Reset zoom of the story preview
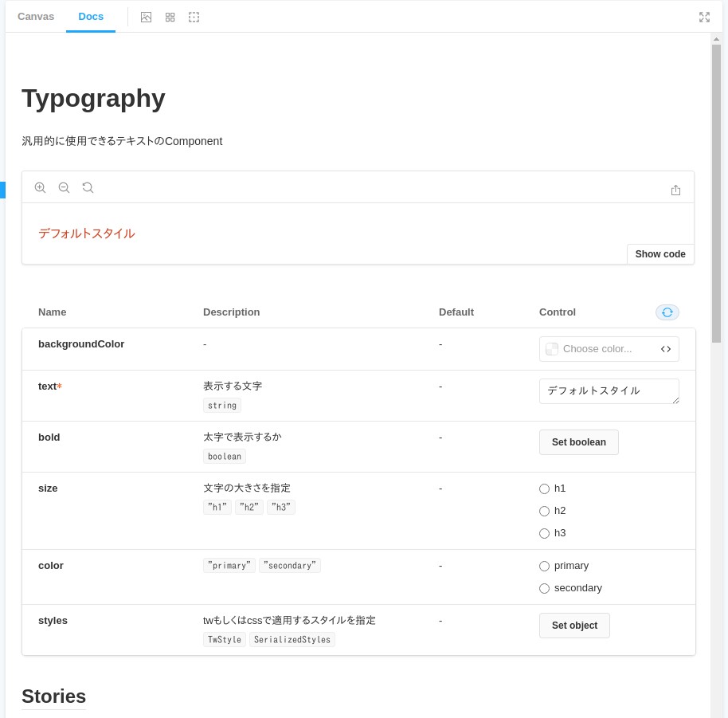 click(x=88, y=187)
